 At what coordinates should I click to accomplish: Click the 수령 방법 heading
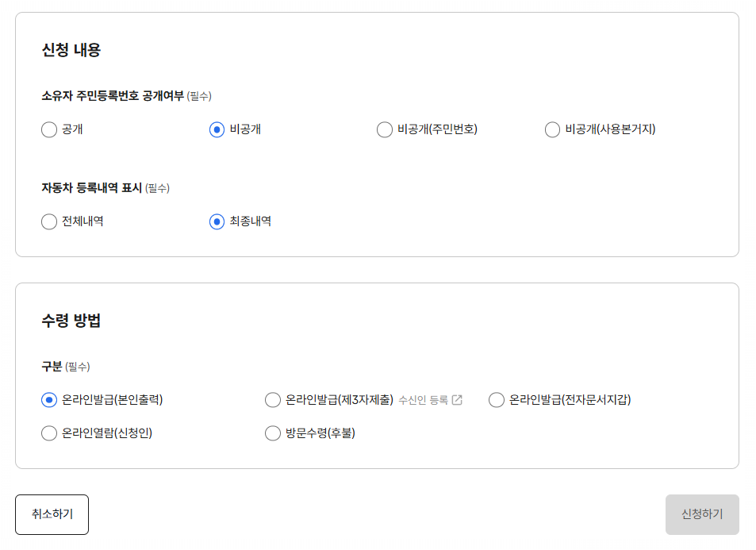[x=71, y=321]
